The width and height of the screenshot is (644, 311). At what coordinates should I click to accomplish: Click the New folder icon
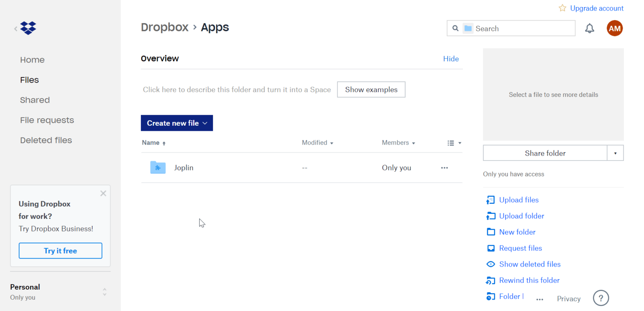point(491,232)
